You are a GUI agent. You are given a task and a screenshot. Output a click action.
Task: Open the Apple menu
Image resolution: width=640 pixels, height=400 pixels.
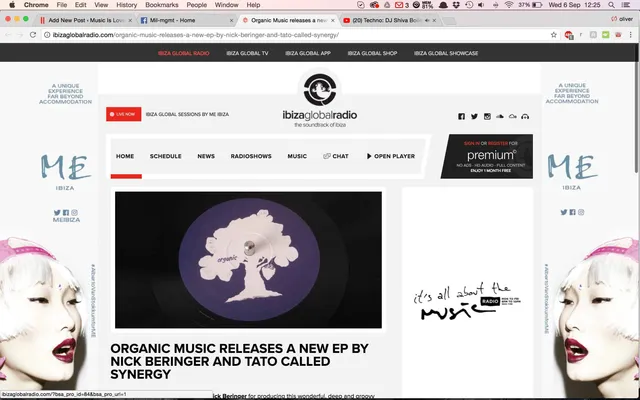[12, 5]
